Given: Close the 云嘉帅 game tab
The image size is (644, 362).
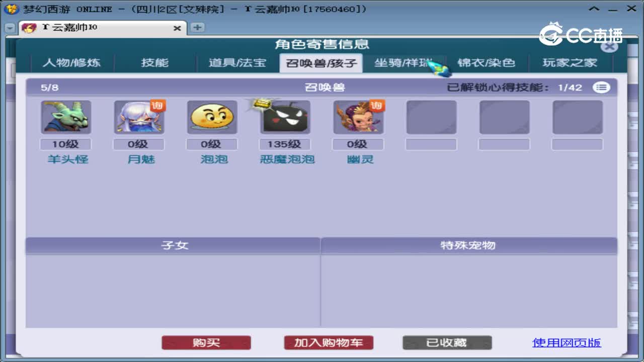Looking at the screenshot, I should pos(177,29).
